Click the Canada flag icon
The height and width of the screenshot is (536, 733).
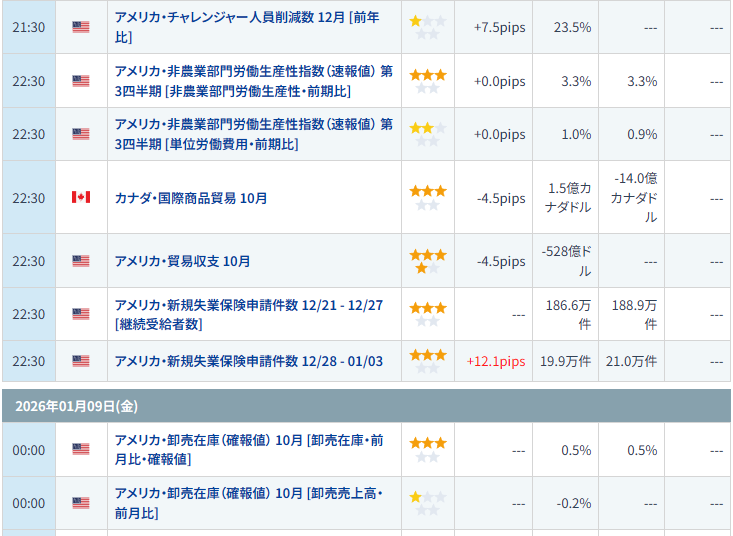81,197
